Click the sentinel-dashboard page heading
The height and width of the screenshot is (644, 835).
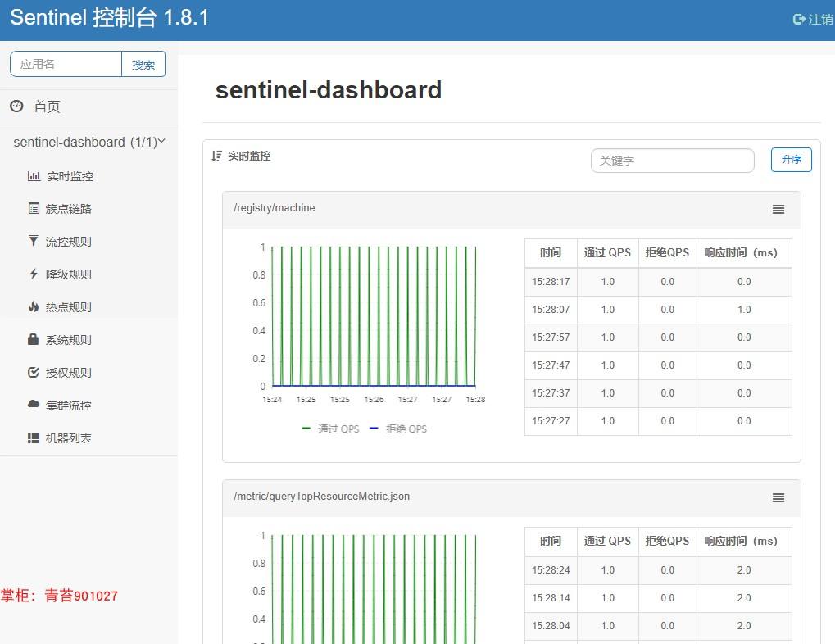[x=329, y=89]
